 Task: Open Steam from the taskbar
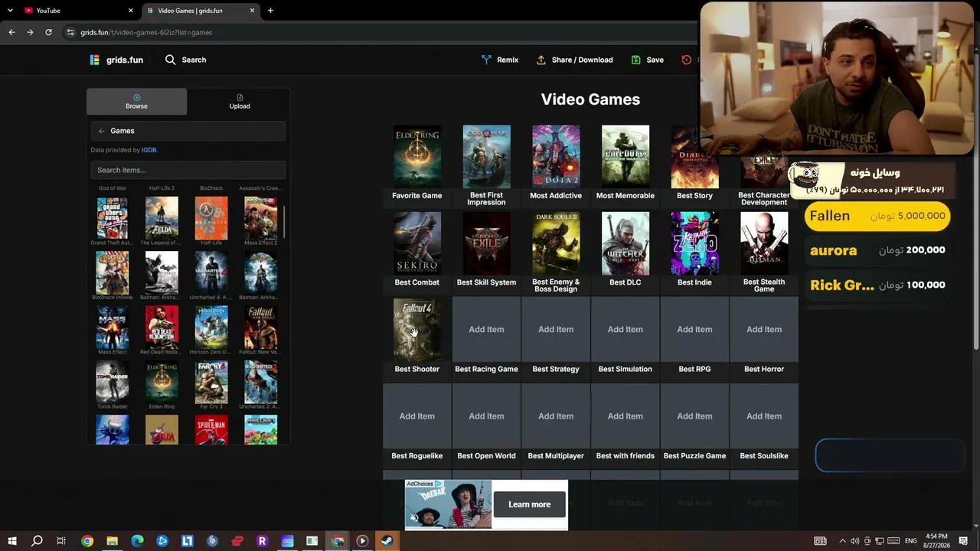pyautogui.click(x=387, y=541)
